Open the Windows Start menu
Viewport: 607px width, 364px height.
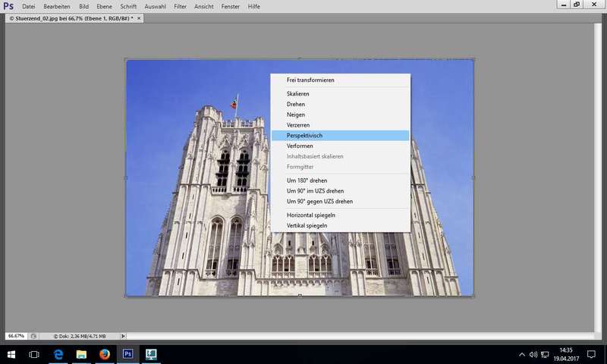pos(11,354)
